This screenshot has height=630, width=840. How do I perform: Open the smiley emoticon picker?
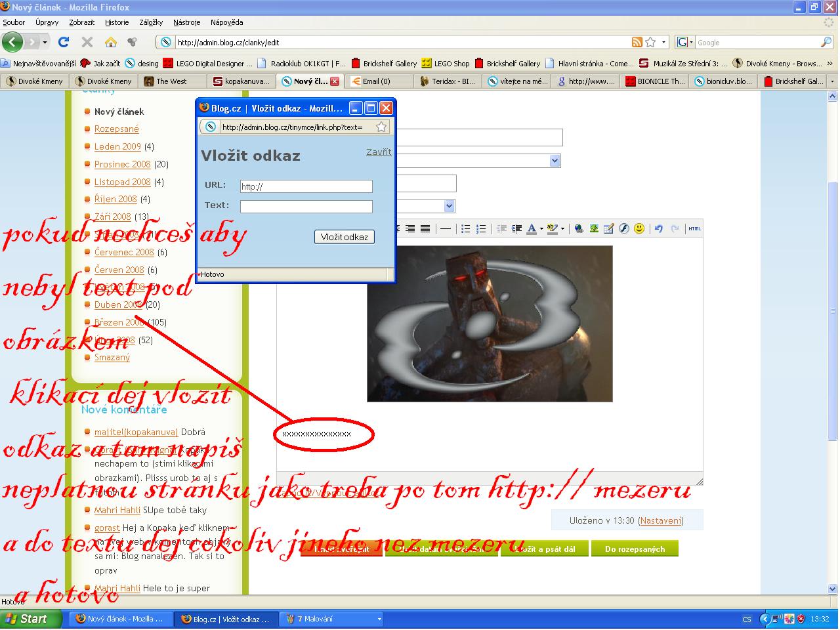click(639, 228)
